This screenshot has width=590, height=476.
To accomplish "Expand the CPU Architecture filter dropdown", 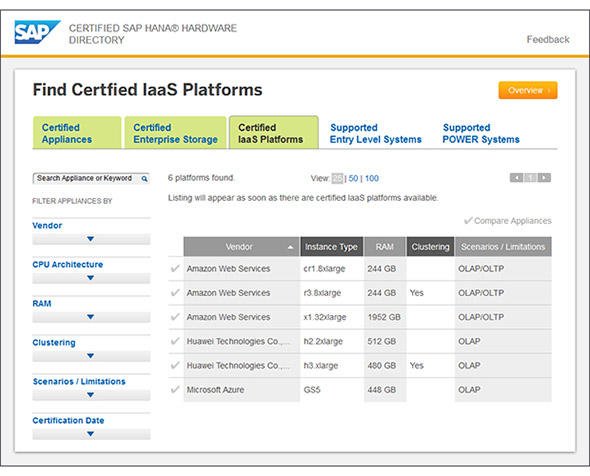I will (x=91, y=278).
